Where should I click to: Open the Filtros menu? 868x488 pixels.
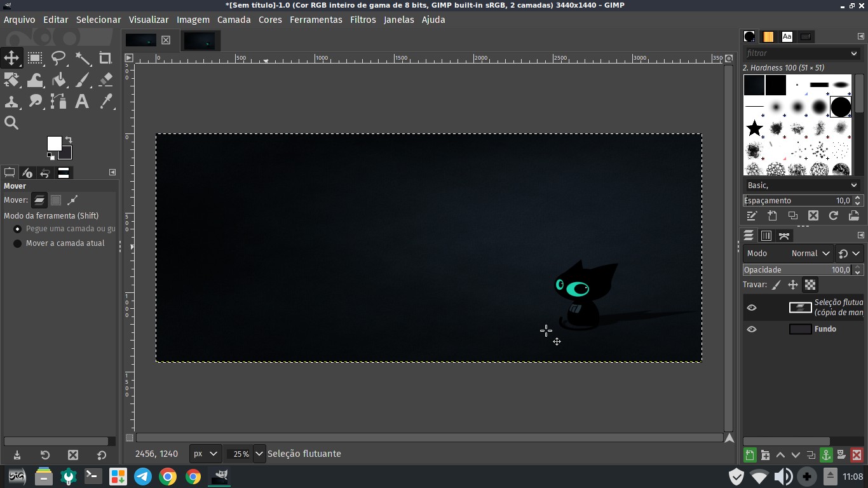363,20
